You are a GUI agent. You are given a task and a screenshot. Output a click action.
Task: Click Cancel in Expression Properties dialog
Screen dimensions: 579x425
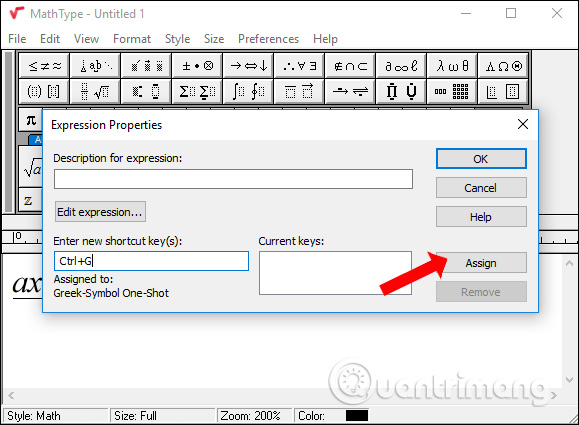pyautogui.click(x=481, y=188)
